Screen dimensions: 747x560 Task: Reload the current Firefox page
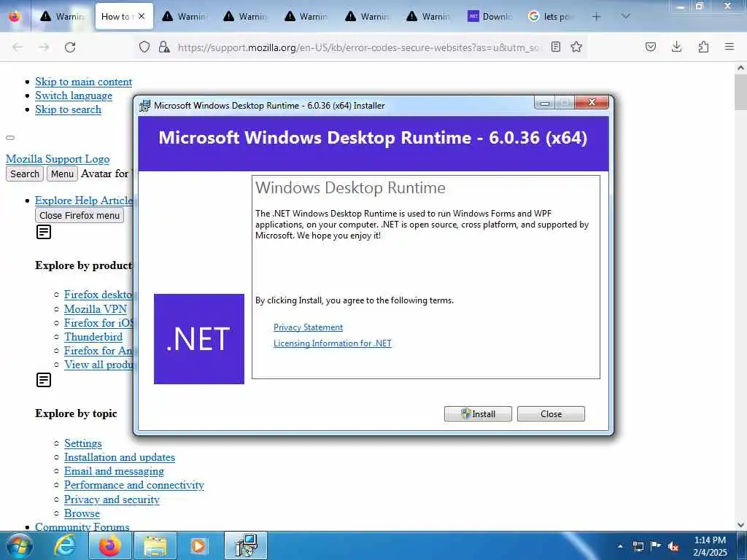point(70,47)
